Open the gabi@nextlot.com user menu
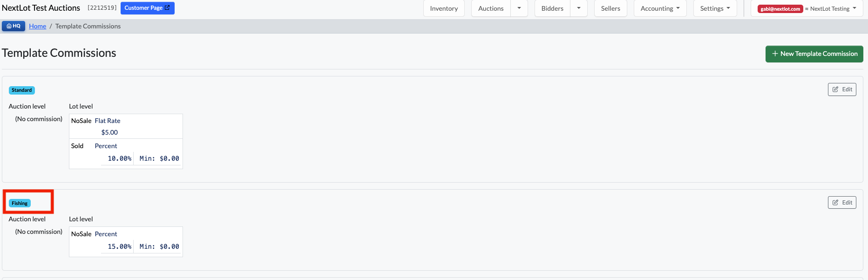Screen dimensions: 868x280 pos(807,8)
